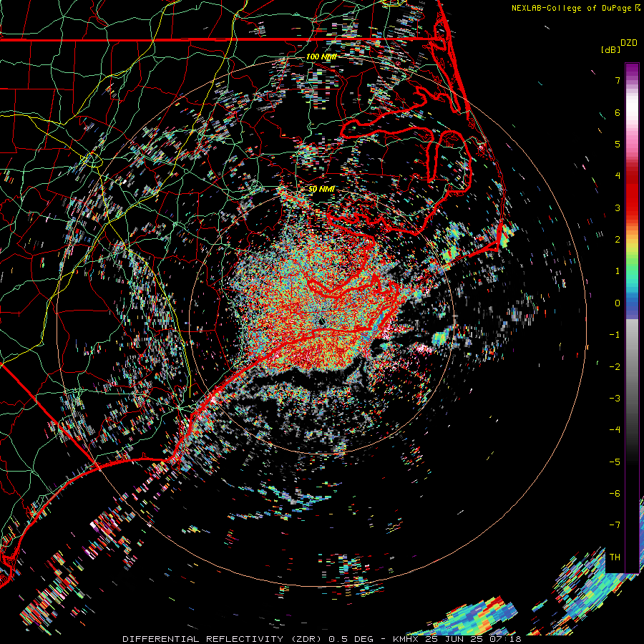Click the NEXLAB-College of DuPage credit text
The height and width of the screenshot is (644, 644).
pos(571,8)
